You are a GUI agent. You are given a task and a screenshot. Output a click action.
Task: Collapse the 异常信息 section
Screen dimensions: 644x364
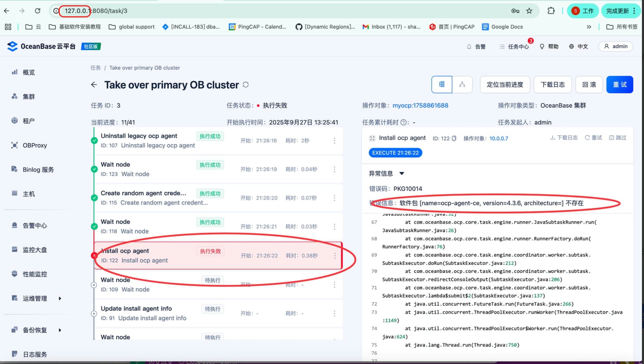tap(401, 173)
